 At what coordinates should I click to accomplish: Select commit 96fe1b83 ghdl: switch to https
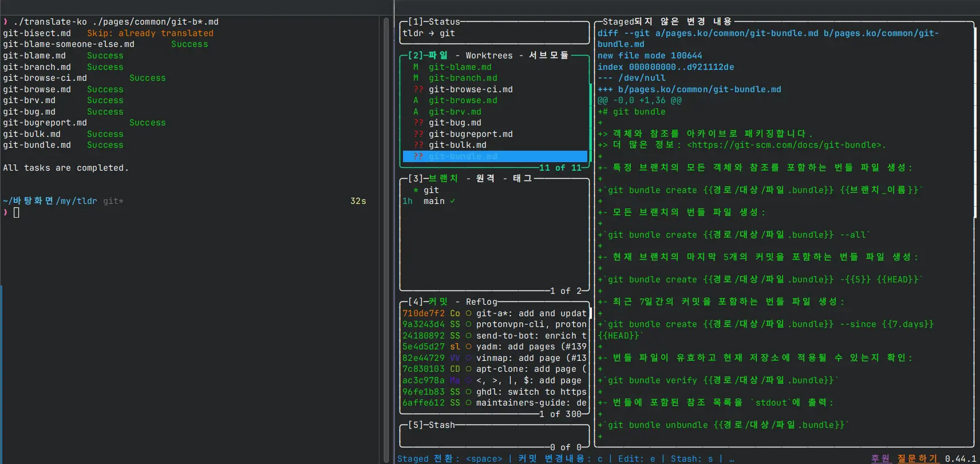coord(495,392)
